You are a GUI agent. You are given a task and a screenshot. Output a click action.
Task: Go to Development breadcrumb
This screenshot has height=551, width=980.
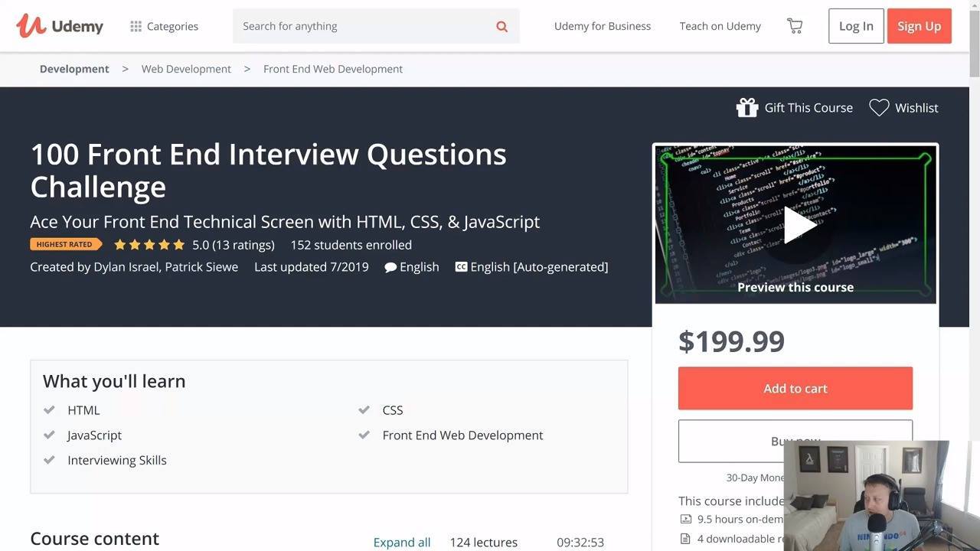point(74,69)
